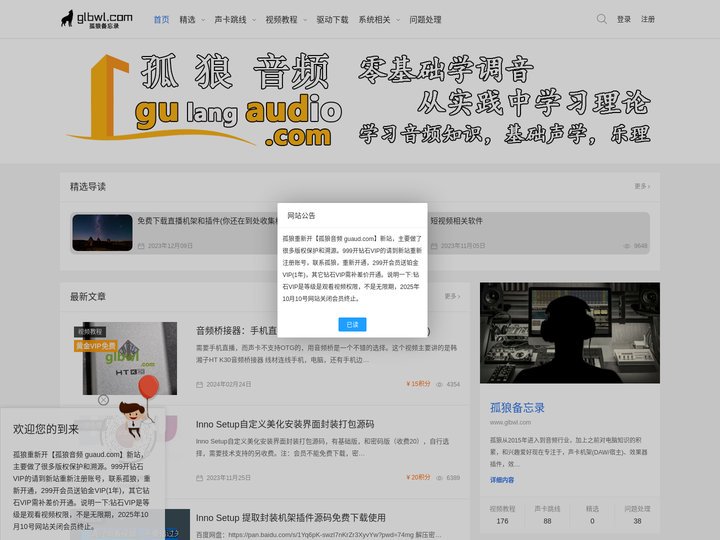Open Inno Setup自定义美化安装界面 article
The image size is (720, 540).
pos(285,424)
